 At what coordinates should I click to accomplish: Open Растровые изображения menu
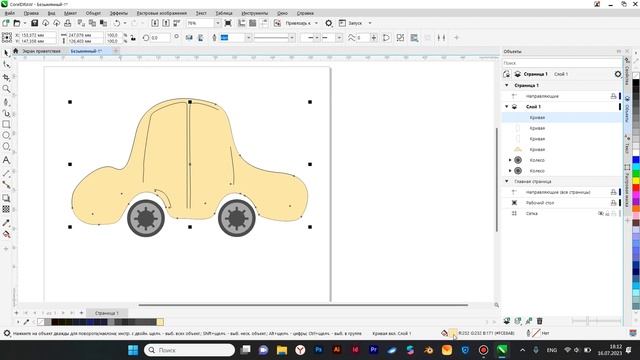tap(162, 13)
